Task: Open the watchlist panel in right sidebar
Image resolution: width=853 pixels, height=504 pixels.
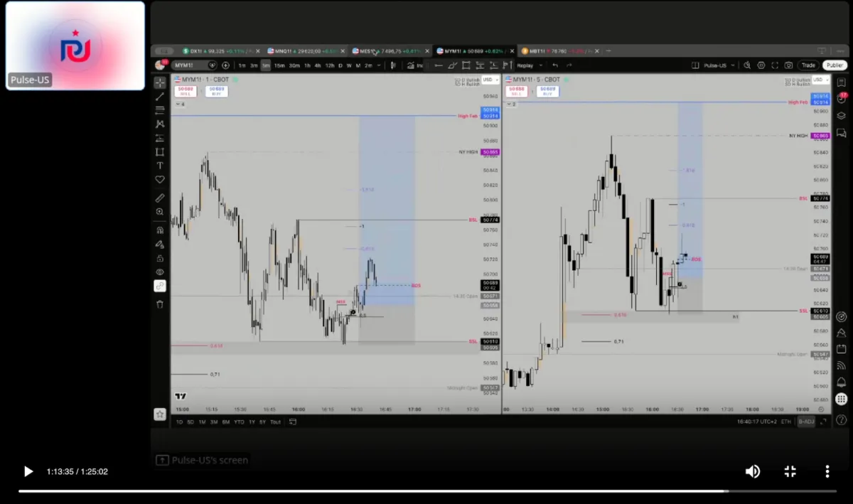Action: pos(842,82)
